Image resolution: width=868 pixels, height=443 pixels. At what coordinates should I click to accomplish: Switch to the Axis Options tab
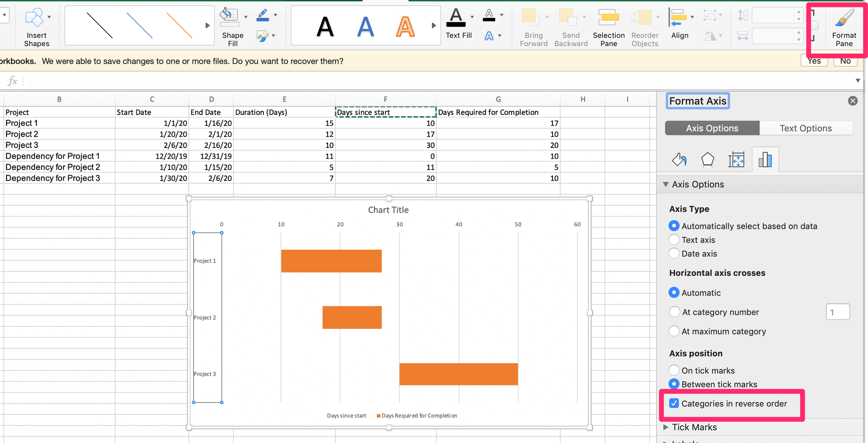click(712, 128)
